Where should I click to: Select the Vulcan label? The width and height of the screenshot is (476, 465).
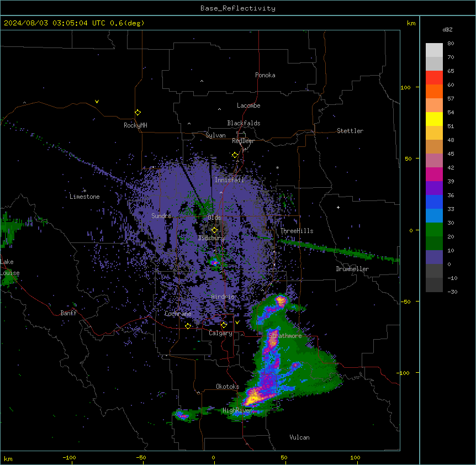coord(300,437)
